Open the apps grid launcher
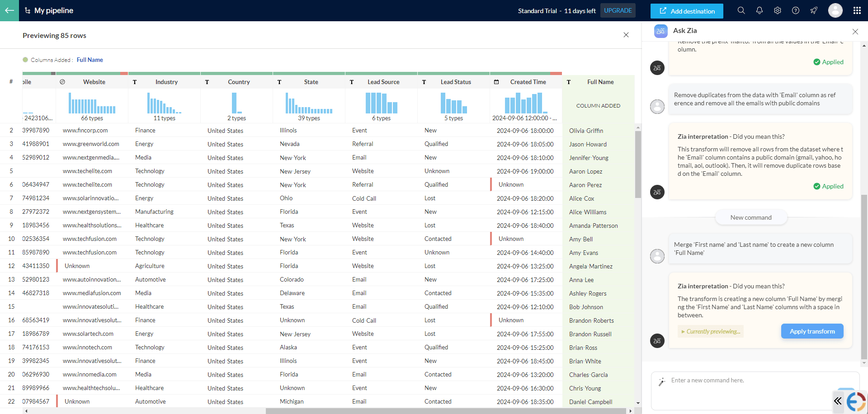 tap(857, 10)
